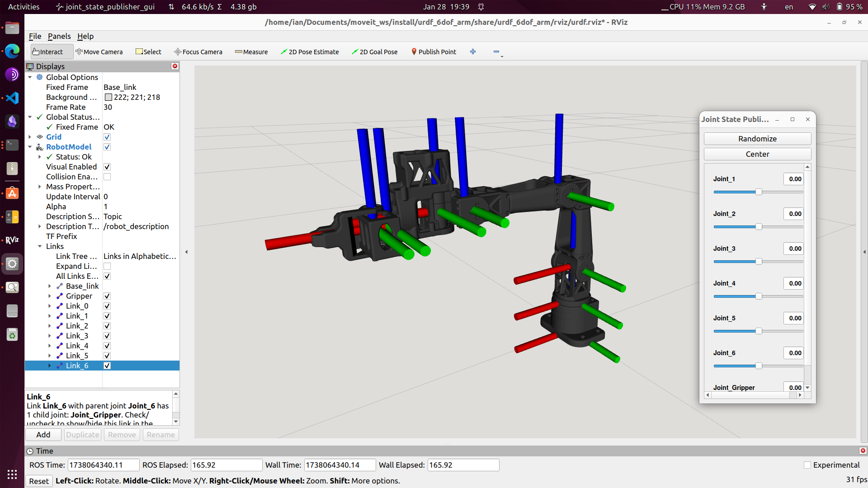Viewport: 868px width, 488px height.
Task: Uncheck the Grid display checkbox
Action: tap(107, 137)
